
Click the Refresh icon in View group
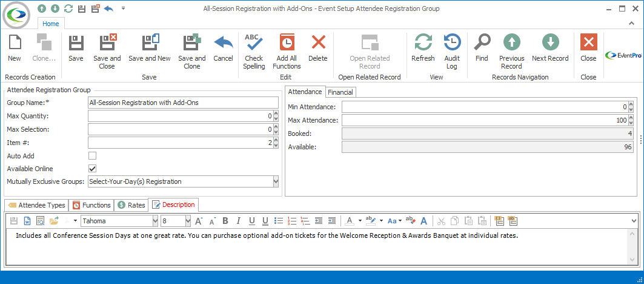tap(423, 42)
